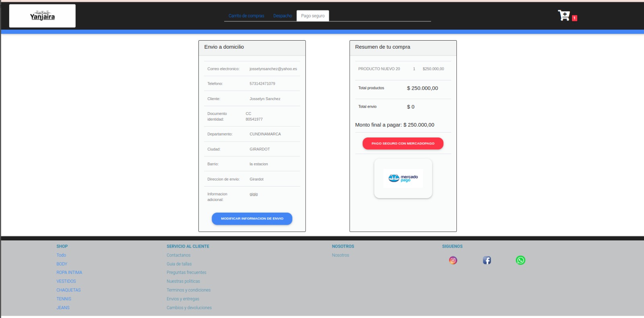Click Modificar informacion de envio button
Viewport: 644px width, 318px height.
point(252,219)
